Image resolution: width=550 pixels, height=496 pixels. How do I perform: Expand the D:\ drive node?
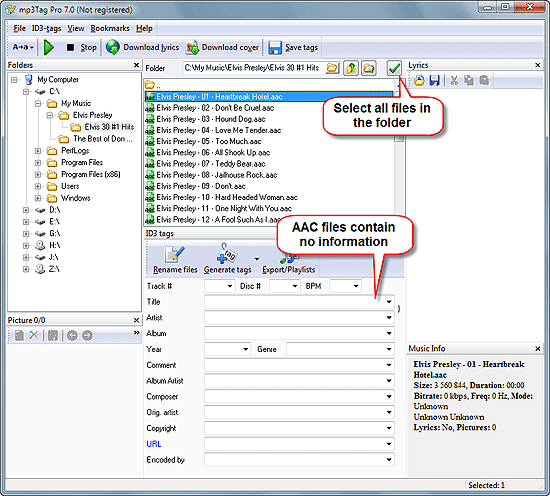(26, 210)
